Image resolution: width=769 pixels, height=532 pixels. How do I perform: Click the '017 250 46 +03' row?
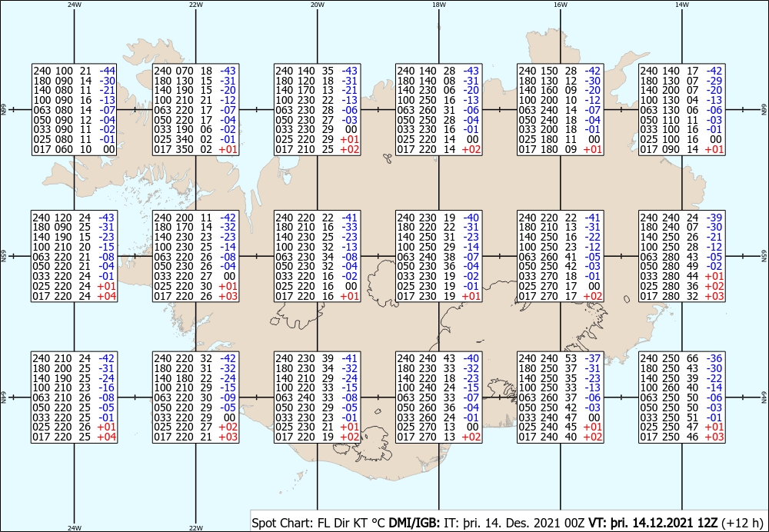682,437
